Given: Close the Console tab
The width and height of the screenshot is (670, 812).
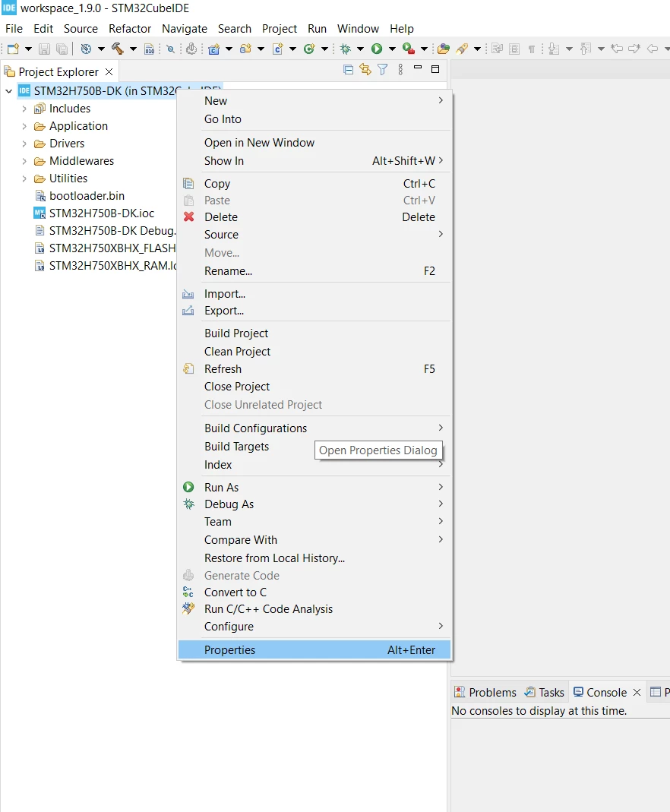Looking at the screenshot, I should coord(637,693).
